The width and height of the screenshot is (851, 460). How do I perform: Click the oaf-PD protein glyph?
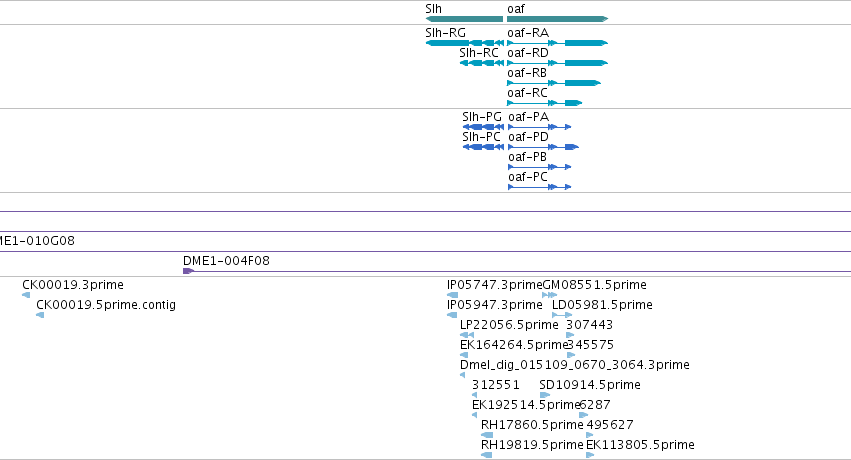(x=543, y=147)
